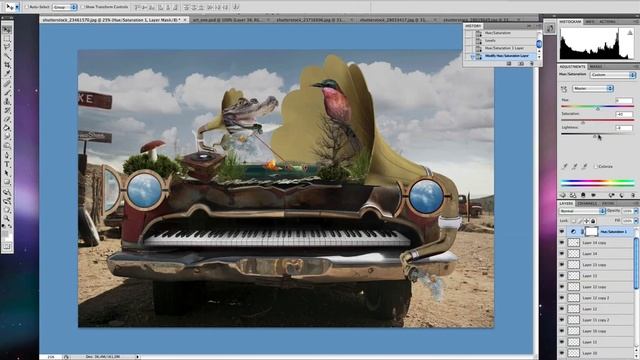This screenshot has width=640, height=360.
Task: Open the Master color range dropdown
Action: pos(593,89)
